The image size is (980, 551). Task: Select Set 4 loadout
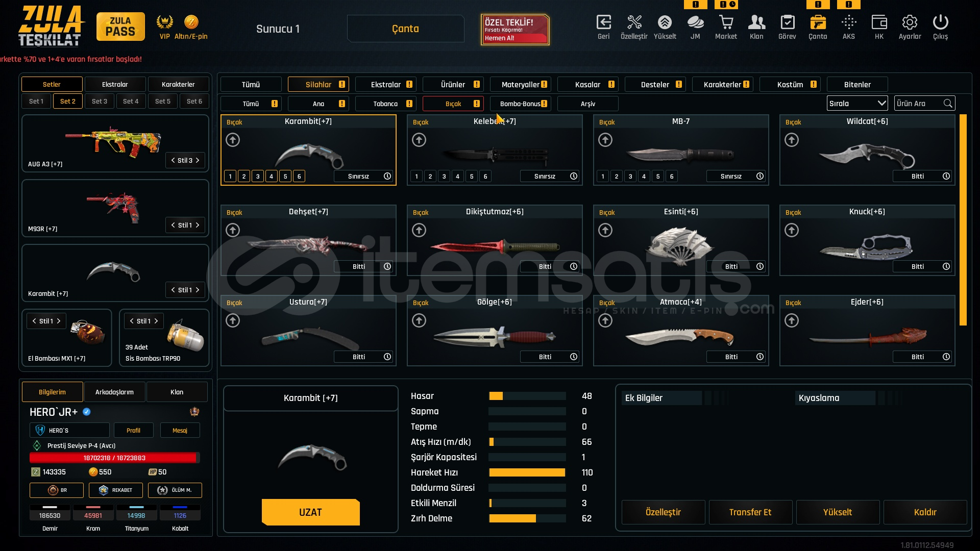(x=131, y=101)
